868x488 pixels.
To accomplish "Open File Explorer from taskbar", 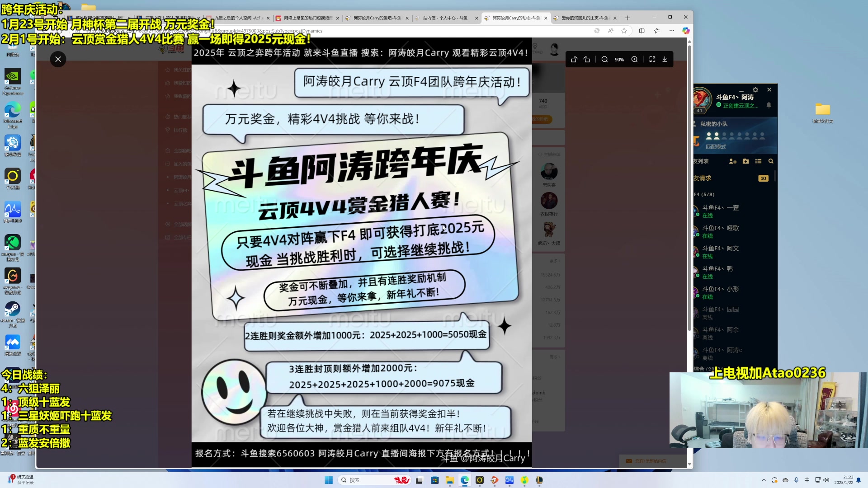I will 449,480.
